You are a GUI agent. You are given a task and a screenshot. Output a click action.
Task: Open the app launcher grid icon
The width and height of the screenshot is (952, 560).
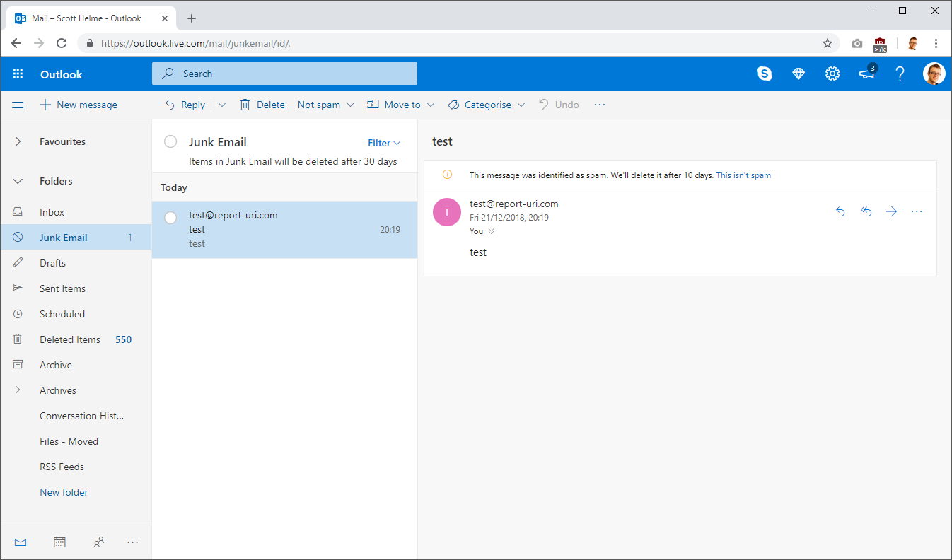[18, 74]
